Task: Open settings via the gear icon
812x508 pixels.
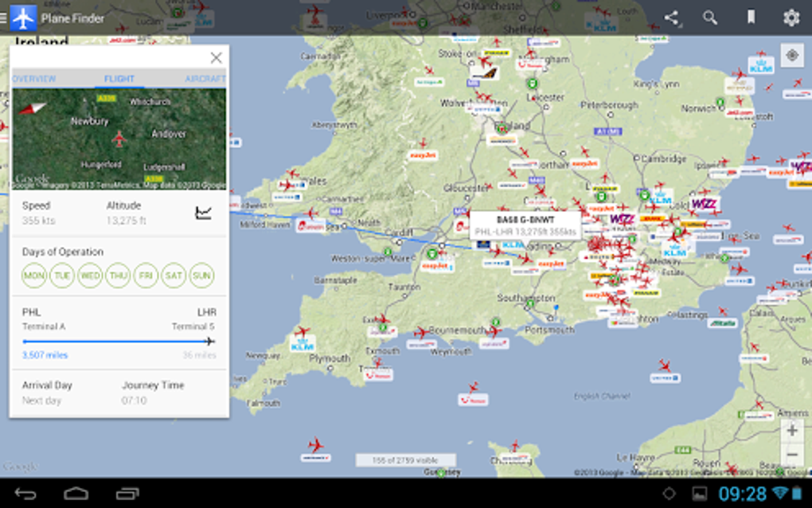Action: pyautogui.click(x=791, y=18)
